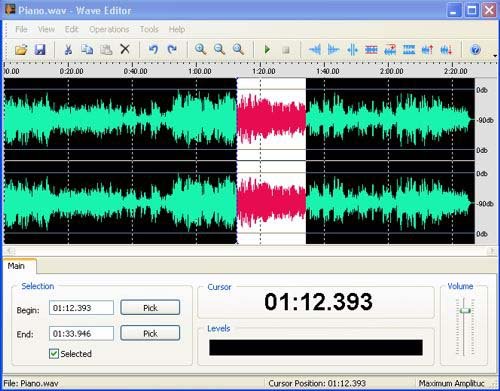Click the waveform icon with red swap arrows
Viewport: 500px width, 391px height.
click(390, 50)
